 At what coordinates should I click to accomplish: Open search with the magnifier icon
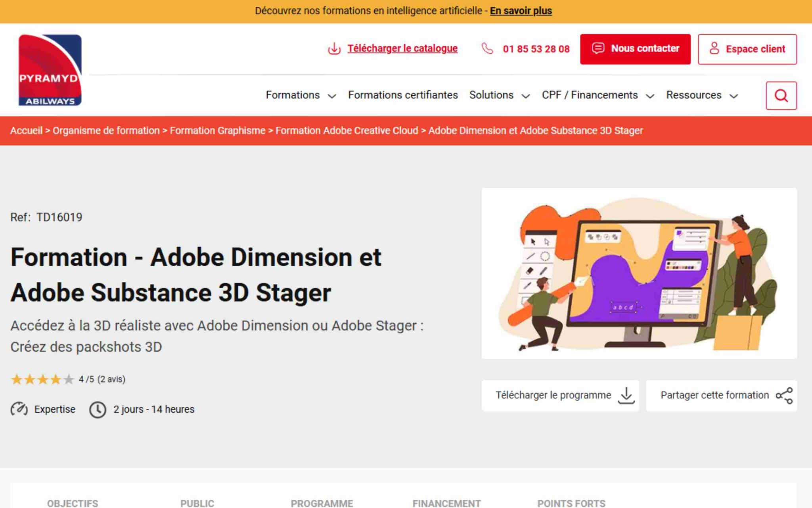pos(781,96)
